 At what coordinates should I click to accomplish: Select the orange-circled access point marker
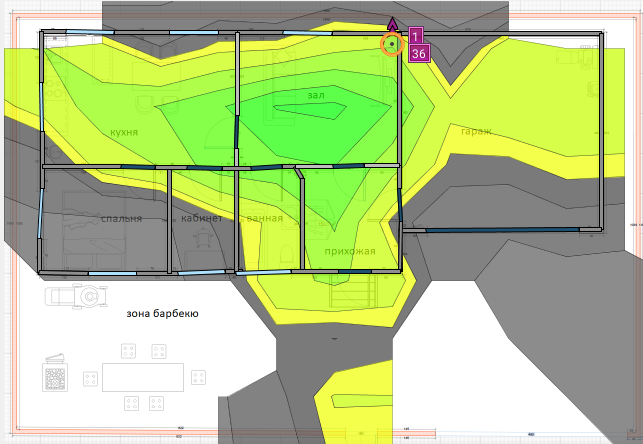click(x=392, y=44)
